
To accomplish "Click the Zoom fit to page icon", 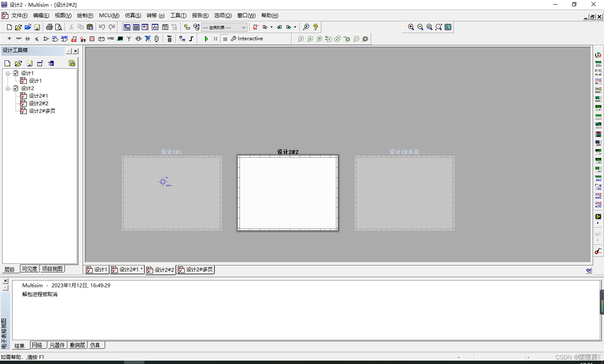I will click(x=439, y=27).
